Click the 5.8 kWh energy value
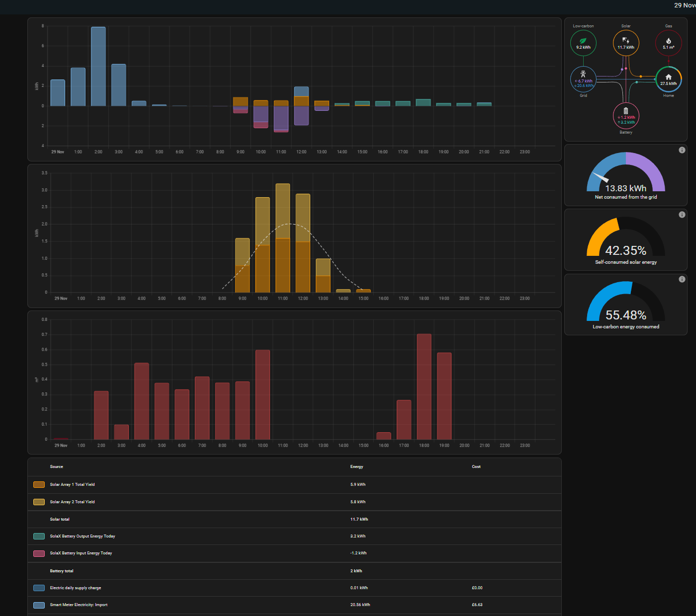This screenshot has width=696, height=616. [358, 502]
